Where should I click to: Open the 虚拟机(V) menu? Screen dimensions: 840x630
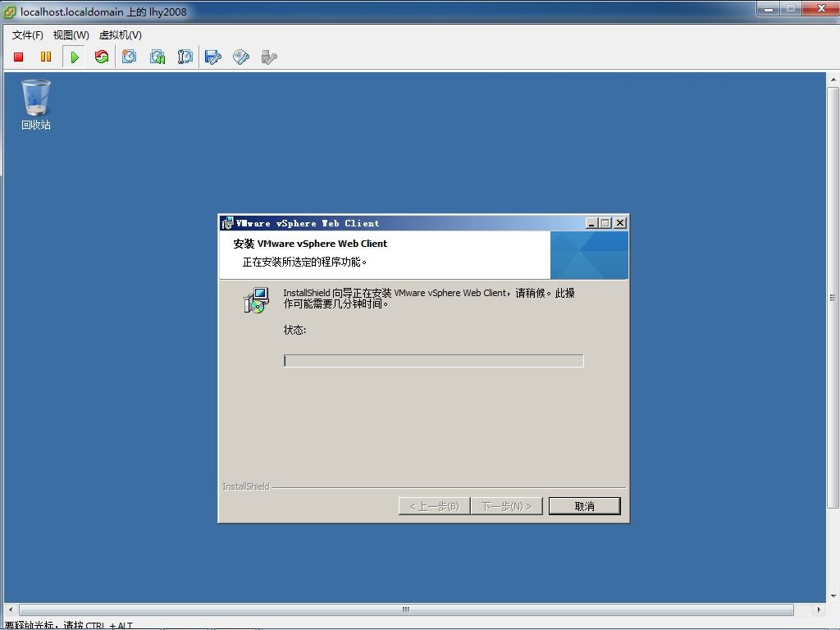pos(121,34)
